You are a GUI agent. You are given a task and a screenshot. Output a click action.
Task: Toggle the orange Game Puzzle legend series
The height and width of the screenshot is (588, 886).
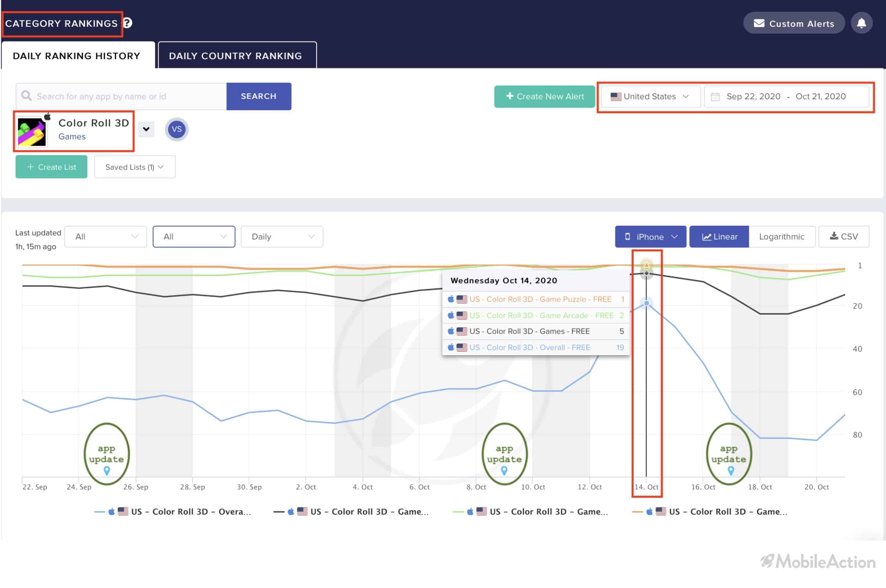(x=710, y=511)
